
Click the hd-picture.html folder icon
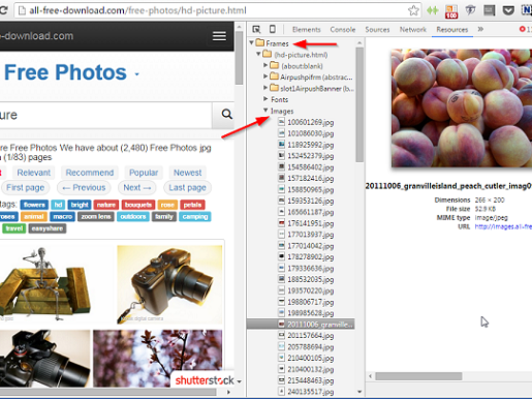tap(267, 55)
